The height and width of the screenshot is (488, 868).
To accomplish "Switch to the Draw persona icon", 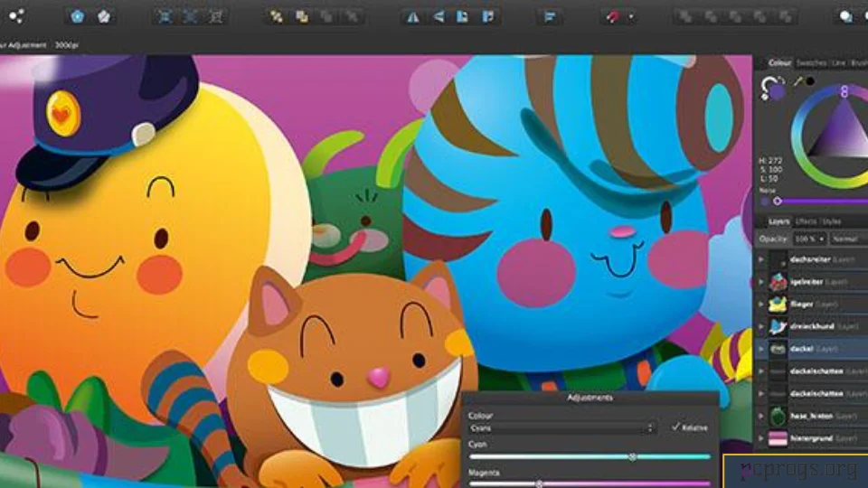I will click(78, 16).
